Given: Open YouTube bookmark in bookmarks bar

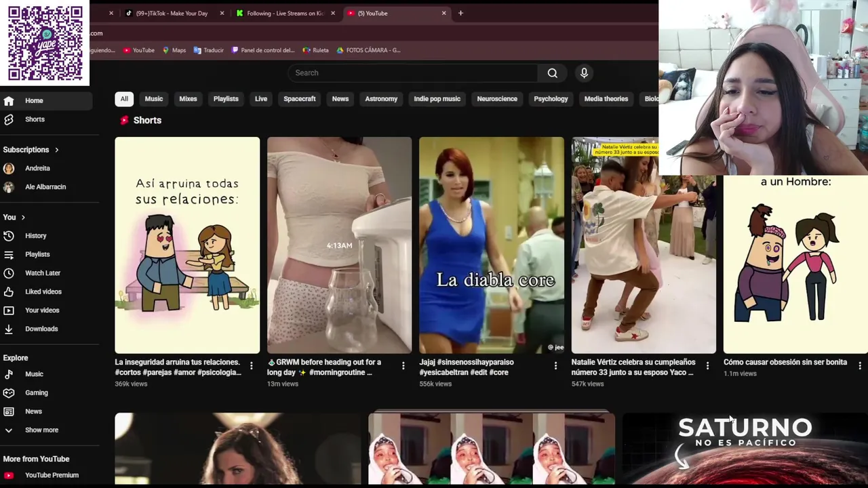Looking at the screenshot, I should coord(138,50).
